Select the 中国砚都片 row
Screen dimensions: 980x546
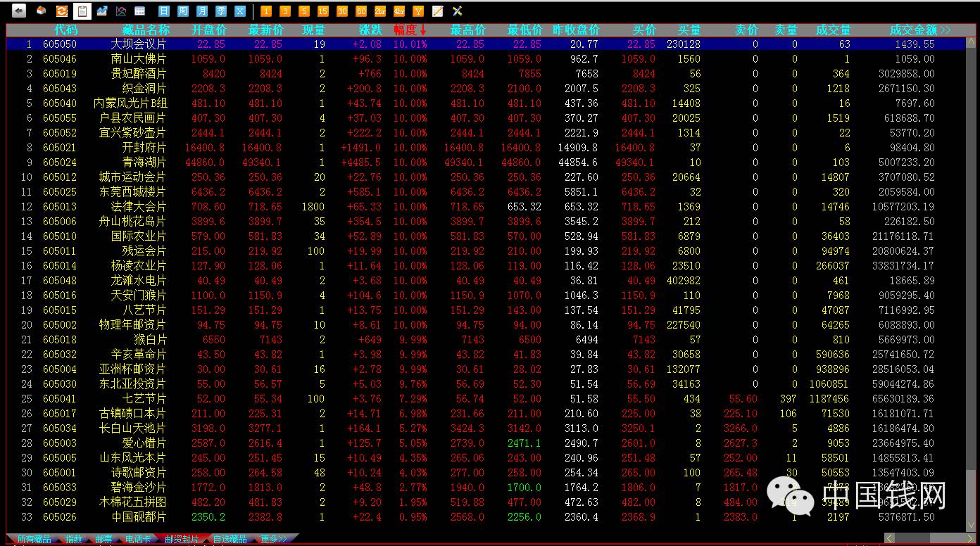(486, 517)
